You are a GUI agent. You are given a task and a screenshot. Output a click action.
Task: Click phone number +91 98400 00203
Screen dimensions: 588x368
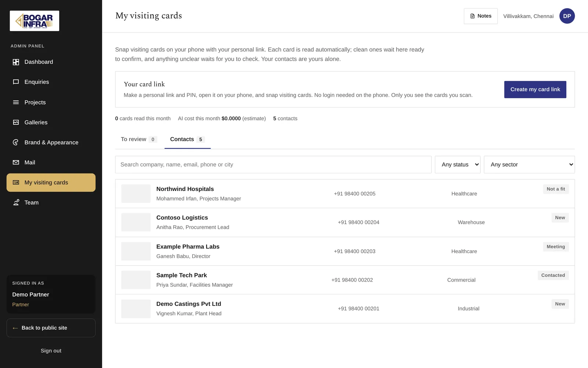click(x=355, y=251)
